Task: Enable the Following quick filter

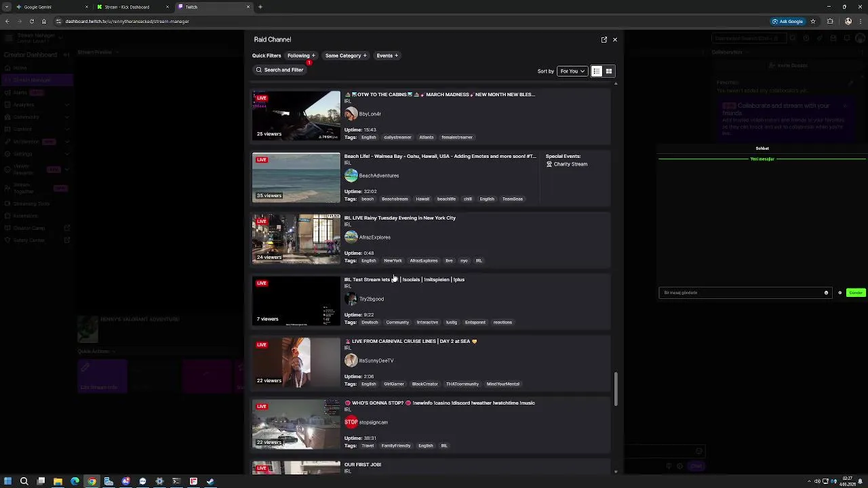Action: pyautogui.click(x=301, y=56)
